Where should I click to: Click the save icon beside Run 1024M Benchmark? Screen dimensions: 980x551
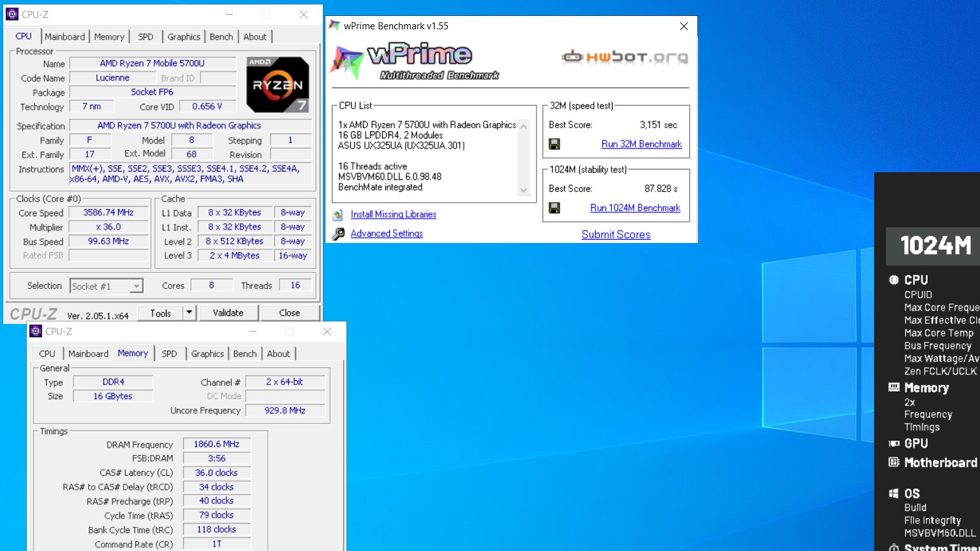(554, 208)
